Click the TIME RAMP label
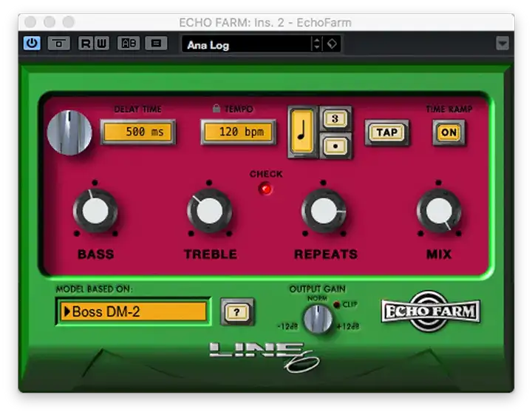The height and width of the screenshot is (415, 532). click(449, 109)
